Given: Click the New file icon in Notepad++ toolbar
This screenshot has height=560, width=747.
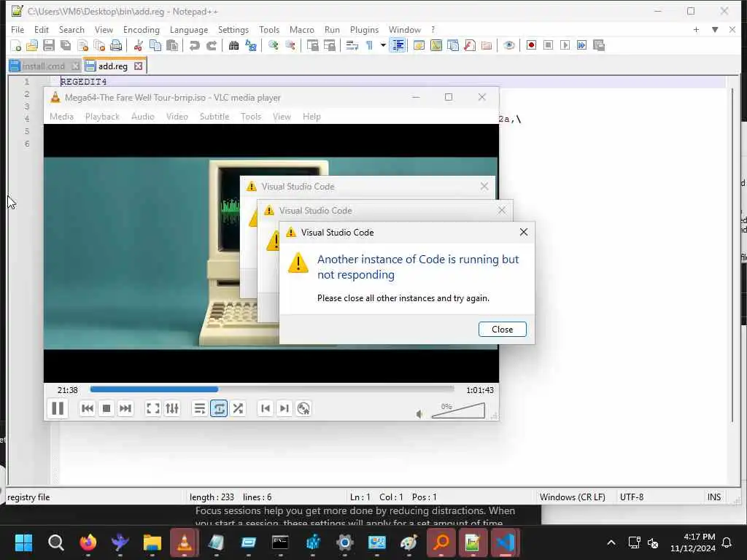Looking at the screenshot, I should pos(15,45).
